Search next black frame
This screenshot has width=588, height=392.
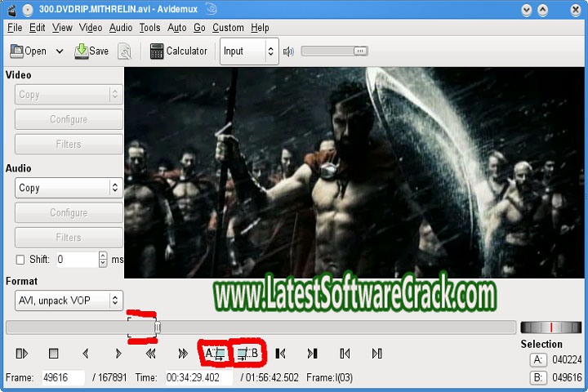pos(312,354)
